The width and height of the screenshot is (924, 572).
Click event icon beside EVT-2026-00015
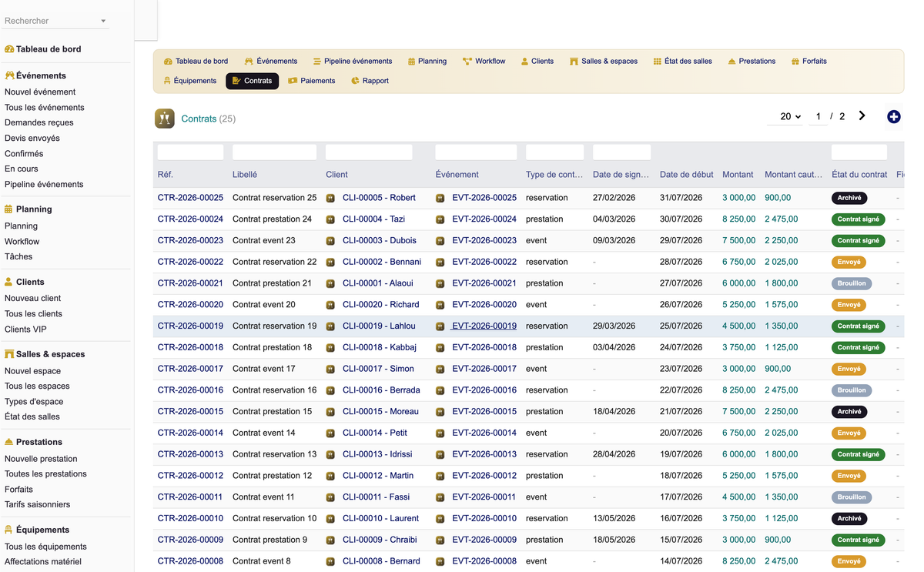coord(440,412)
